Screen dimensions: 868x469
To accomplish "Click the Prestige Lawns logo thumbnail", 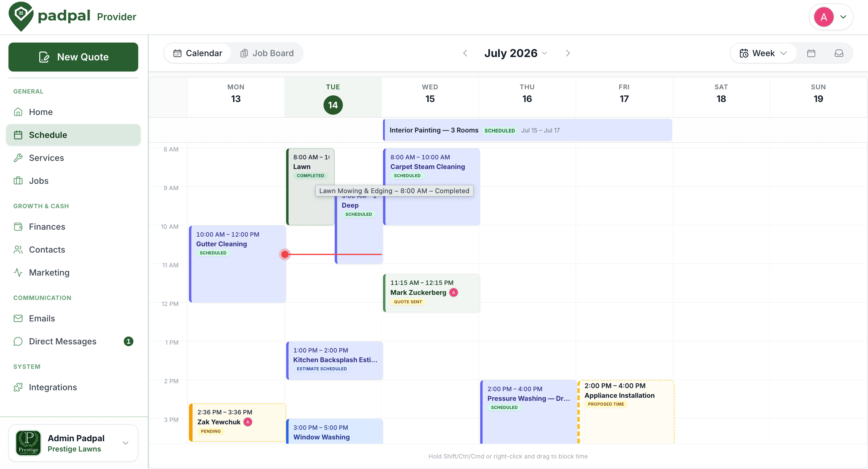I will click(28, 443).
